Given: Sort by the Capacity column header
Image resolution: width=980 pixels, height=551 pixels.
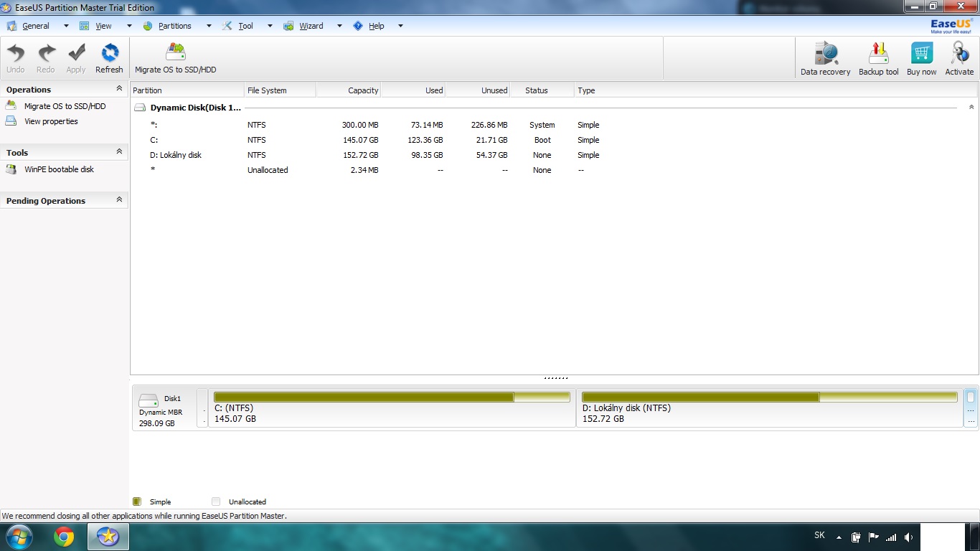Looking at the screenshot, I should tap(348, 90).
